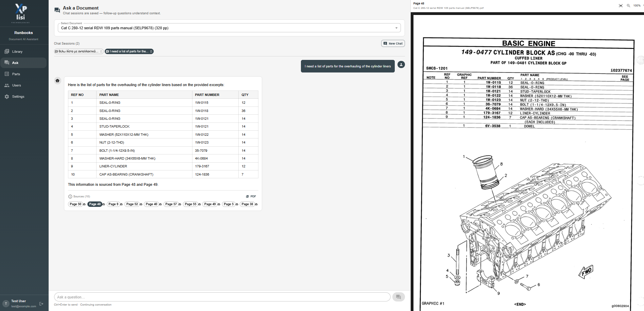Click the Parts list icon
The height and width of the screenshot is (311, 644).
[x=7, y=74]
